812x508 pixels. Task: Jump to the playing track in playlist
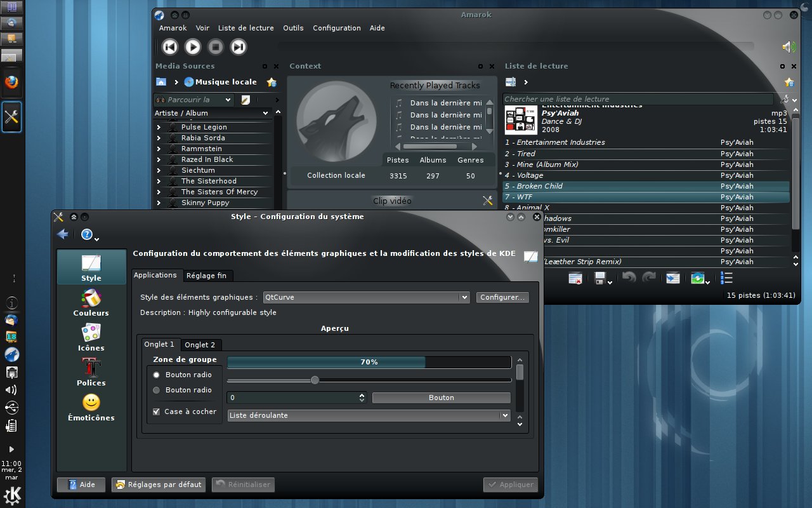point(672,278)
